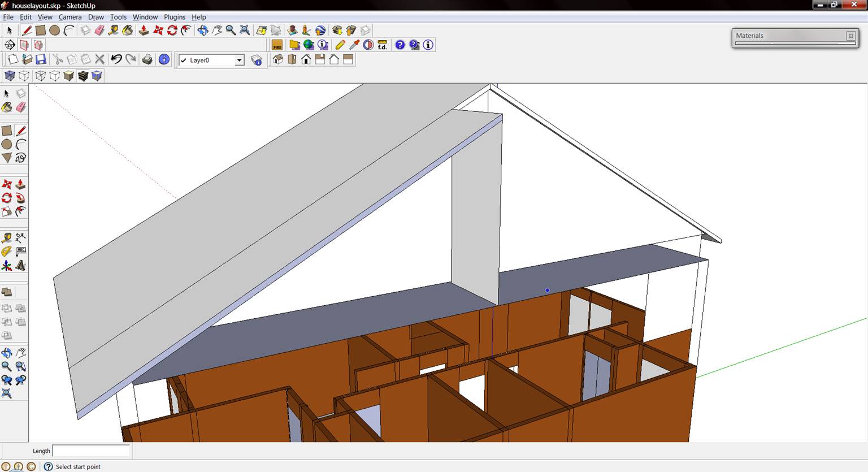Toggle Display Section Cuts

point(38,45)
